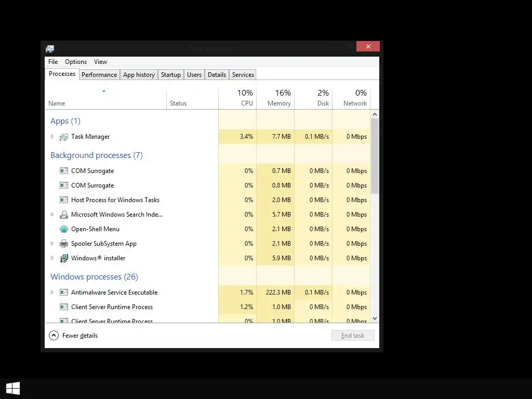Click Client Server Runtime Process 1.2% icon
Image resolution: width=532 pixels, height=399 pixels.
[64, 307]
